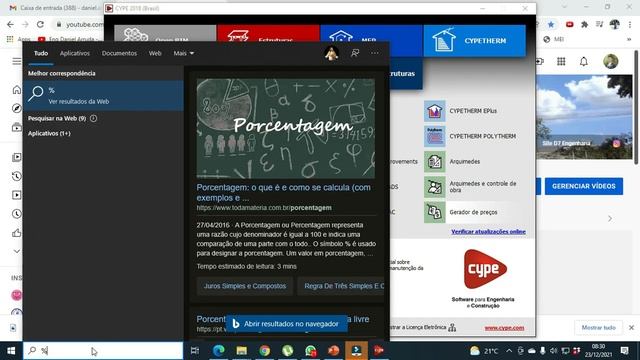640x360 pixels.
Task: Click 'Regra De Três Simples' chip
Action: (x=341, y=286)
